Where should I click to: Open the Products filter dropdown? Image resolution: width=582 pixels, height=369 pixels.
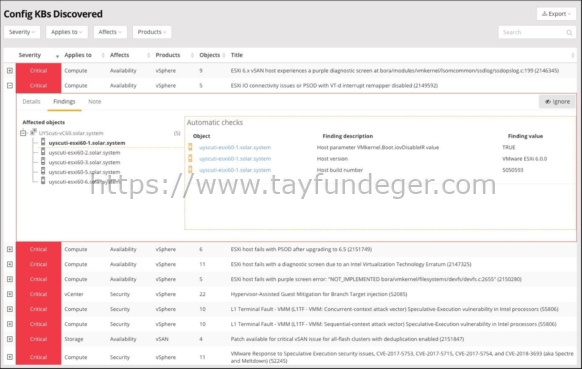(152, 32)
